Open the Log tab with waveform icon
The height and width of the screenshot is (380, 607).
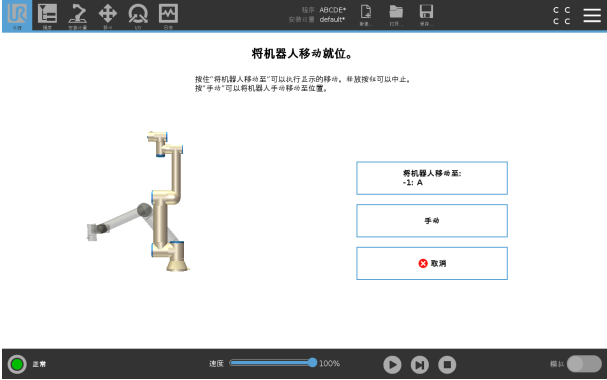click(x=168, y=15)
